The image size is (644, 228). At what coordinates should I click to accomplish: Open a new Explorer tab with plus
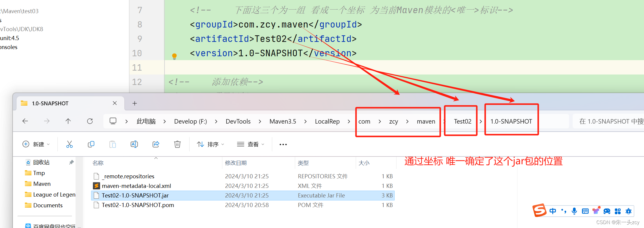pyautogui.click(x=135, y=103)
